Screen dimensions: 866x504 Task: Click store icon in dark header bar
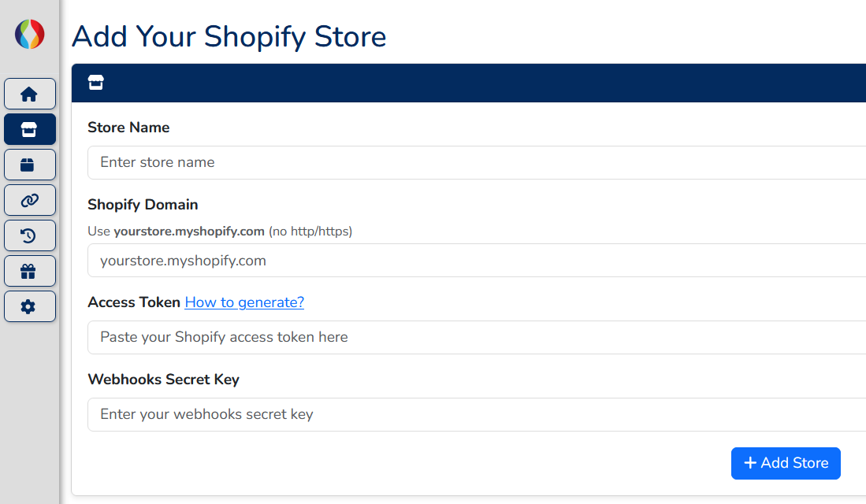coord(95,83)
